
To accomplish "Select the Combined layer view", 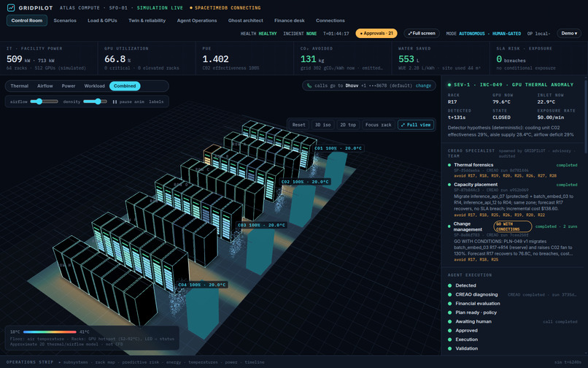I will click(125, 86).
